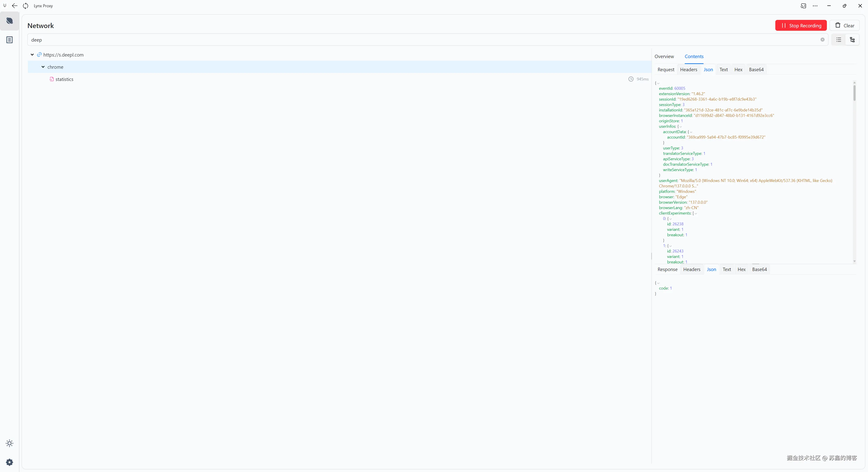Image resolution: width=868 pixels, height=472 pixels.
Task: Open the Network capture sidebar icon
Action: [9, 21]
